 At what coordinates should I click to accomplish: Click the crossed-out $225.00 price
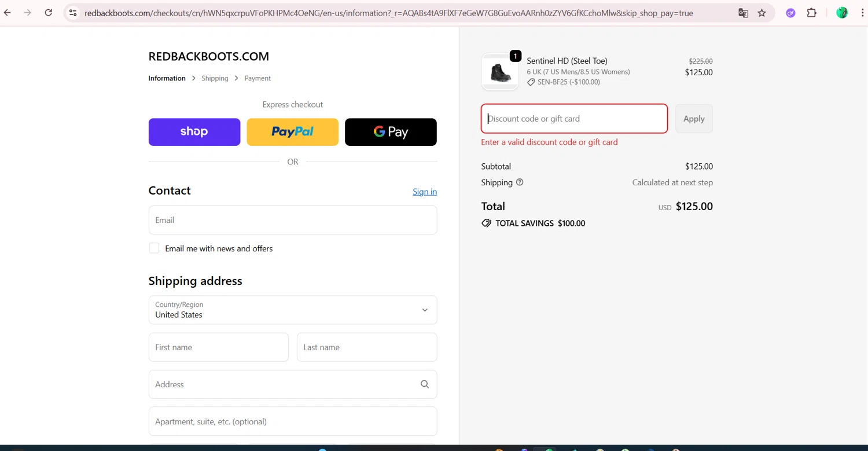pos(701,61)
